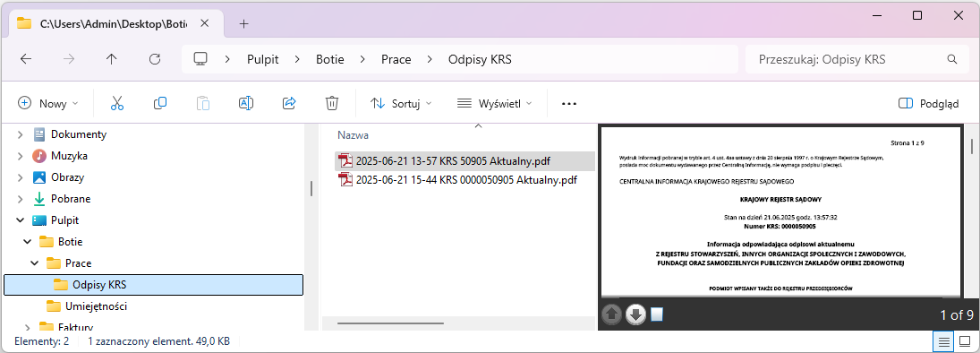This screenshot has height=353, width=980.
Task: Expand the Obrazy tree node
Action: click(20, 177)
